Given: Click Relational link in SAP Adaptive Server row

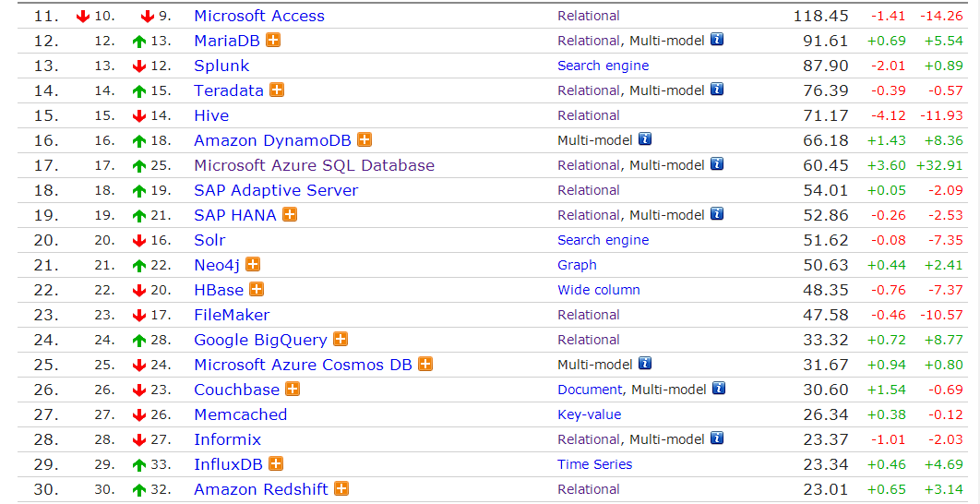Looking at the screenshot, I should click(589, 190).
